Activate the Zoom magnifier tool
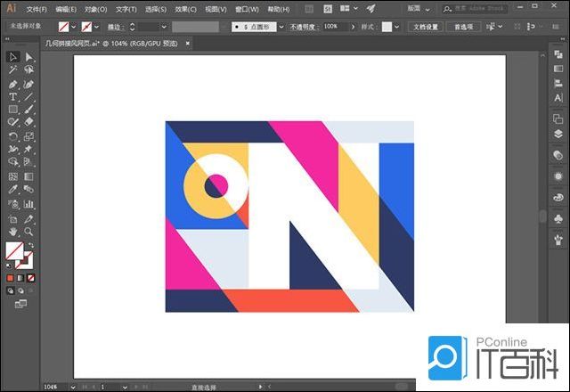This screenshot has width=570, height=392. 28,231
